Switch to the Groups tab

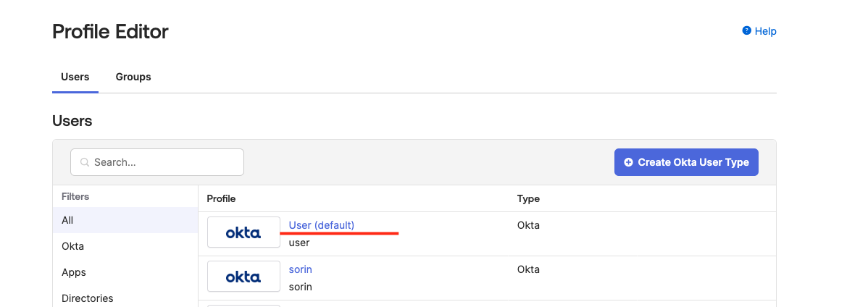(133, 77)
